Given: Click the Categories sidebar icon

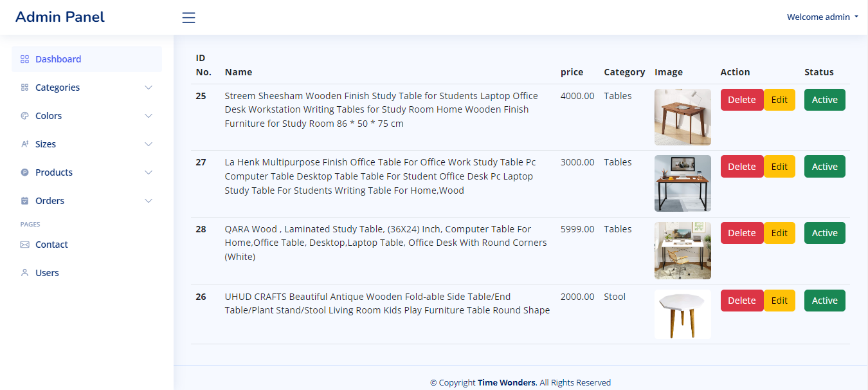Looking at the screenshot, I should (24, 88).
